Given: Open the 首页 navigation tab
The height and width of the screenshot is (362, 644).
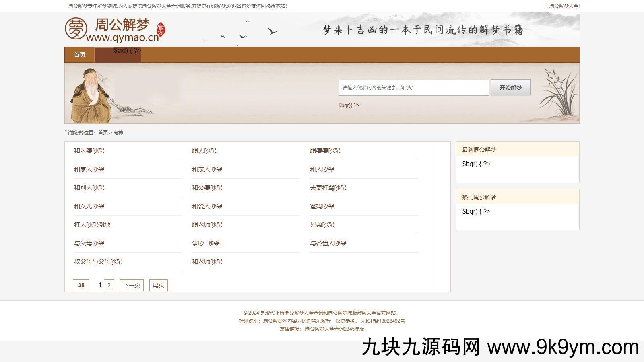Looking at the screenshot, I should pyautogui.click(x=80, y=55).
